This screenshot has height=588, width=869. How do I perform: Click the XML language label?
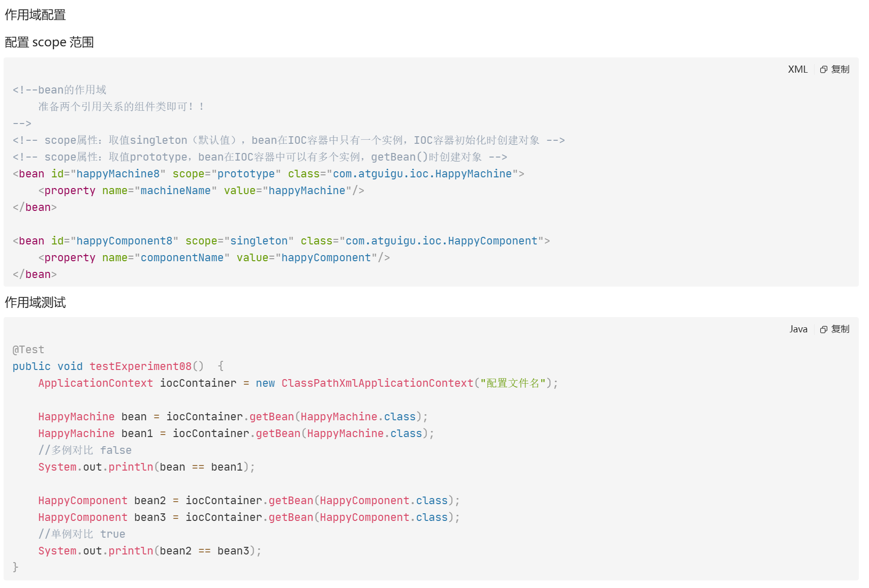click(x=797, y=70)
